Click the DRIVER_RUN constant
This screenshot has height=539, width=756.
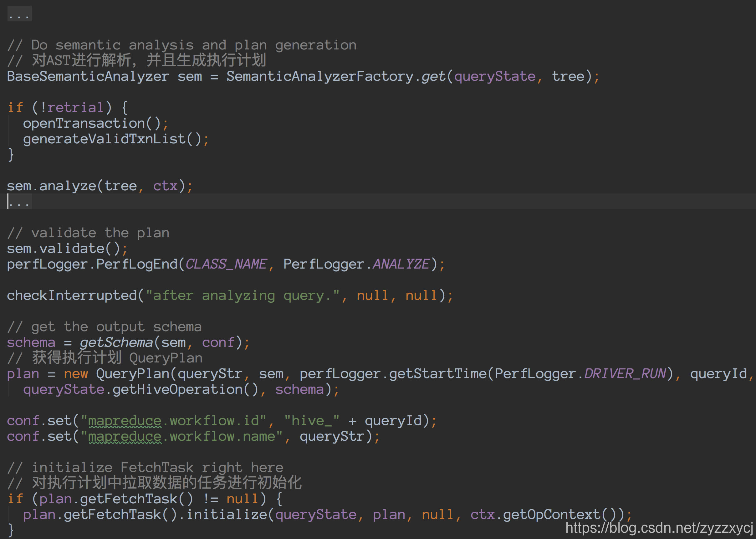coord(625,374)
